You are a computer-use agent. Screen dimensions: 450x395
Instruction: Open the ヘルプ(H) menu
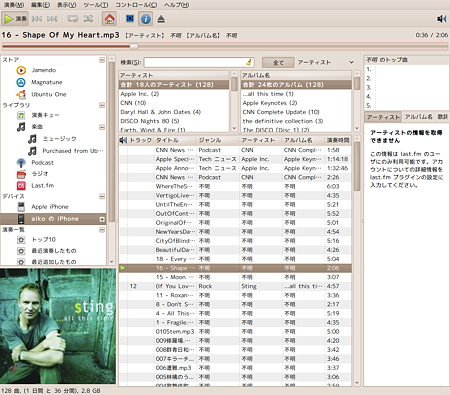click(x=176, y=5)
